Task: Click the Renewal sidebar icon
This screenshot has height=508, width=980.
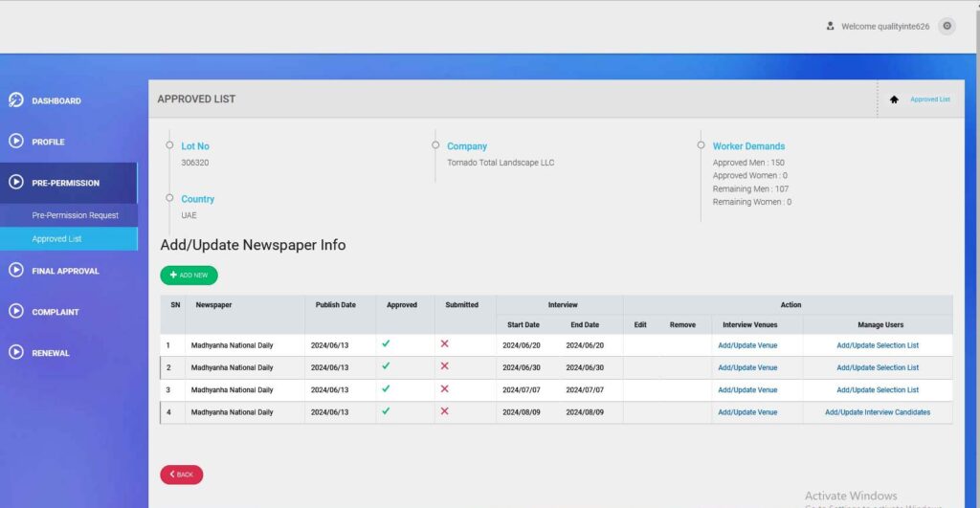Action: (x=16, y=352)
